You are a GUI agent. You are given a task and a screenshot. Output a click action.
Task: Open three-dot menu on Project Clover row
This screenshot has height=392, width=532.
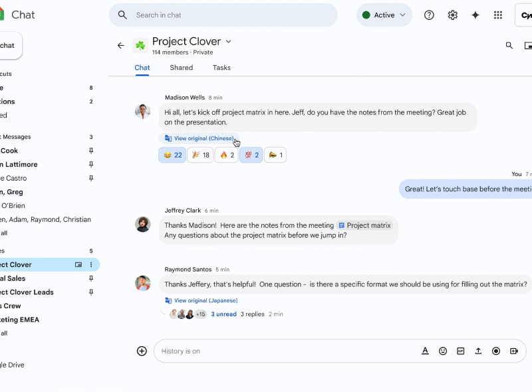(x=91, y=264)
